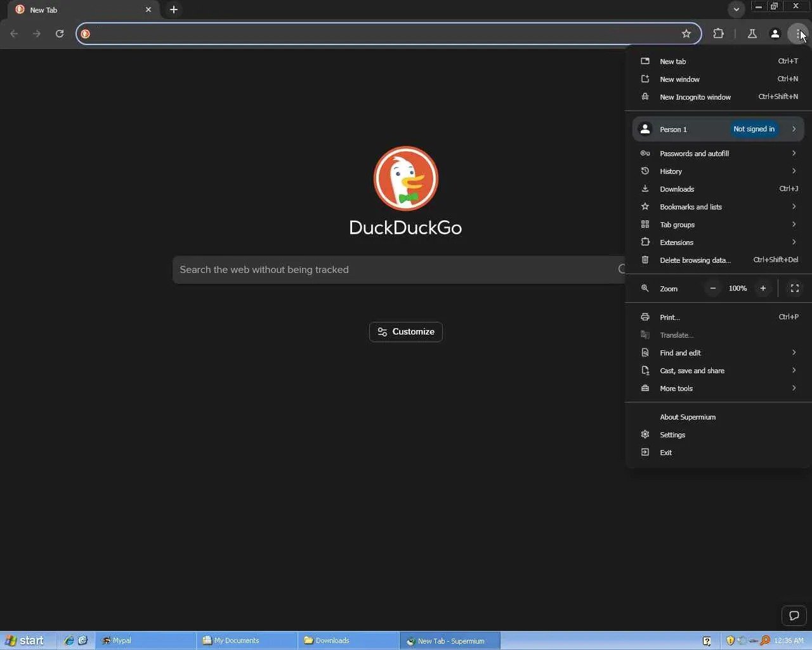Viewport: 812px width, 650px height.
Task: Open the Person 1 profile entry
Action: 718,129
